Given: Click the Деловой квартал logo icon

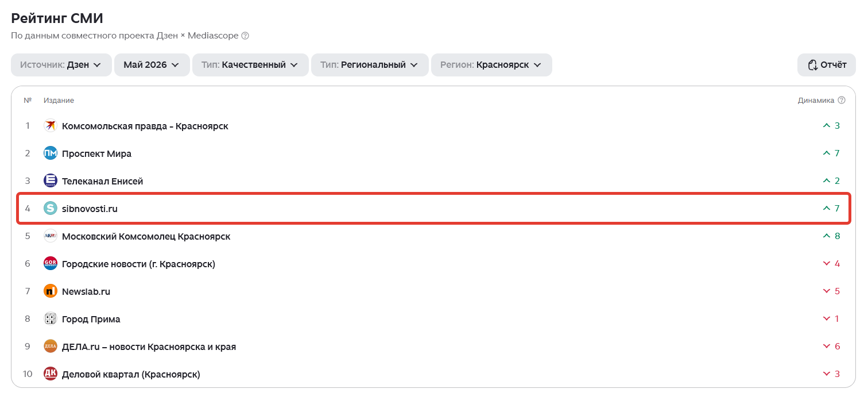Looking at the screenshot, I should 51,374.
